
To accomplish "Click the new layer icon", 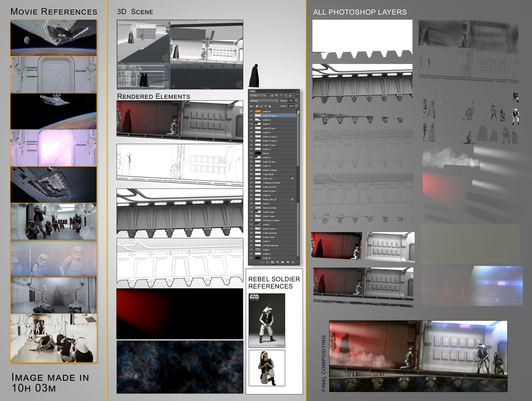I will pos(288,262).
